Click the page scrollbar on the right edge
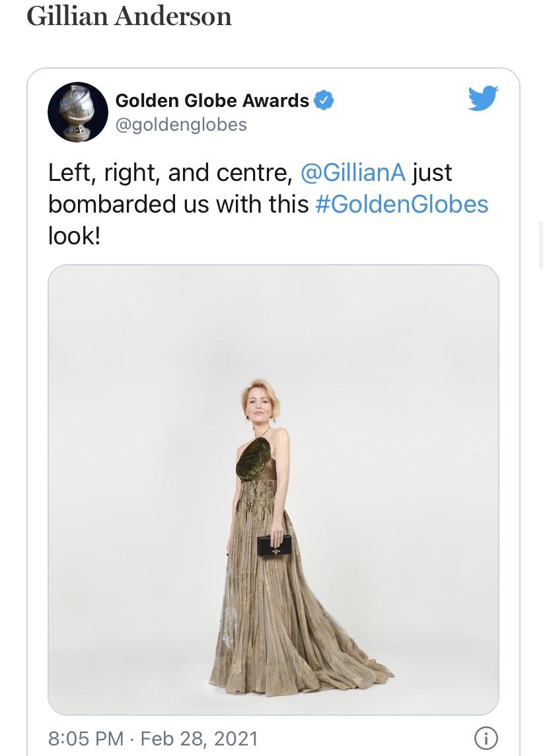This screenshot has width=547, height=756. [541, 244]
